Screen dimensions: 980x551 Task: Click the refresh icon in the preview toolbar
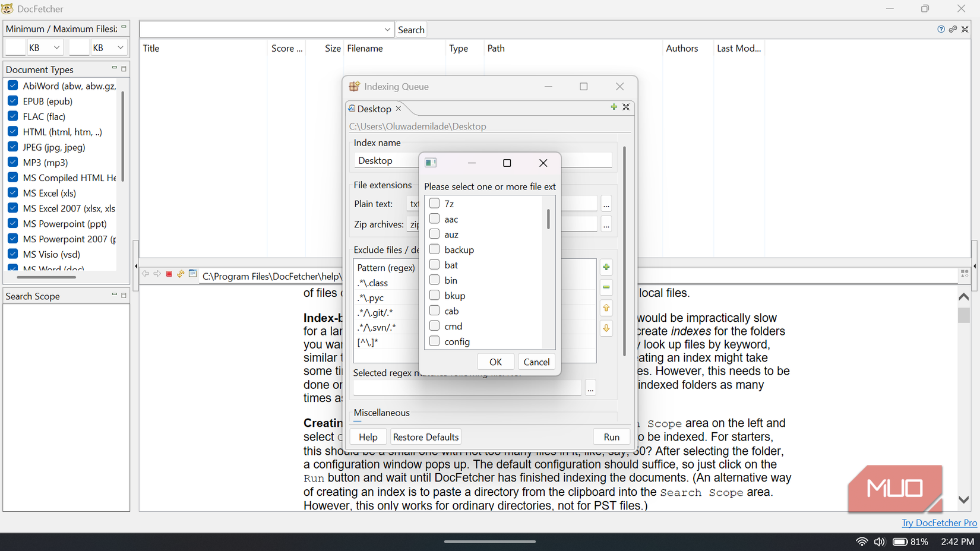181,274
